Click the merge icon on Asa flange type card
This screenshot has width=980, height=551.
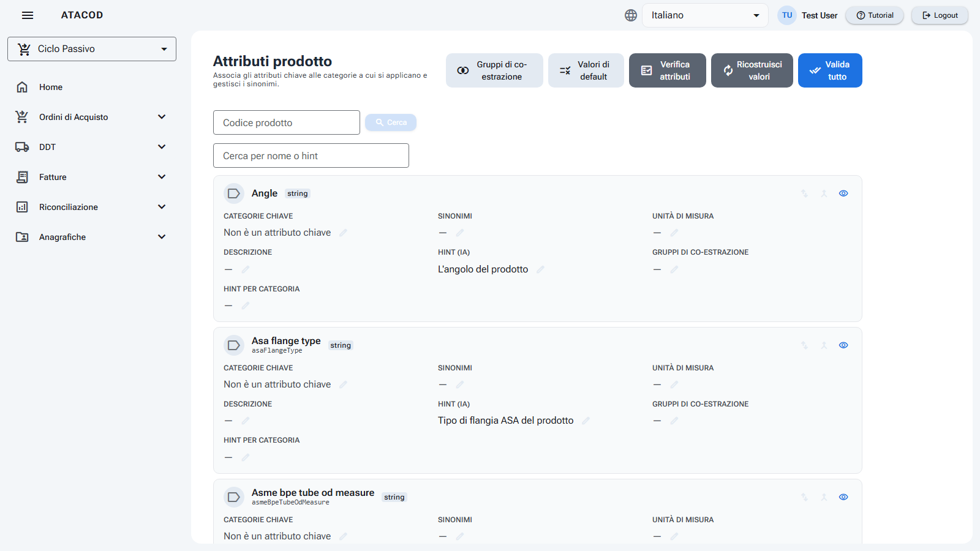click(x=824, y=345)
